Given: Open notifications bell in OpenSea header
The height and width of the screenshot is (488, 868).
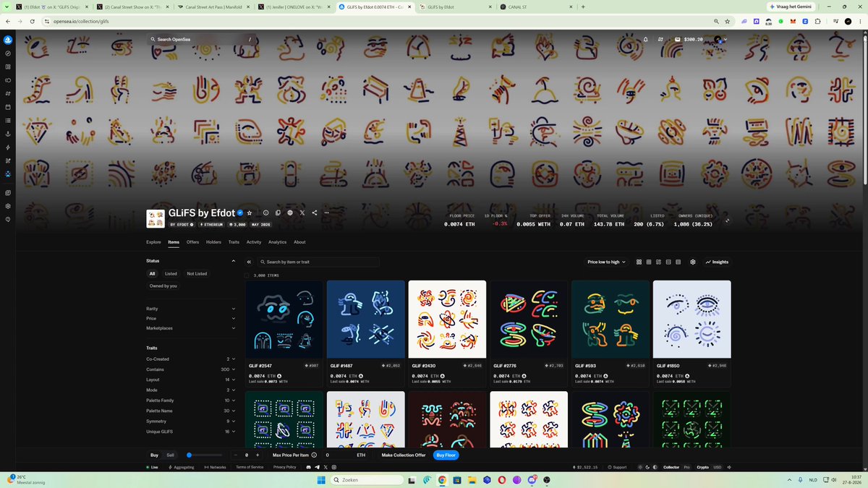Looking at the screenshot, I should [x=645, y=40].
